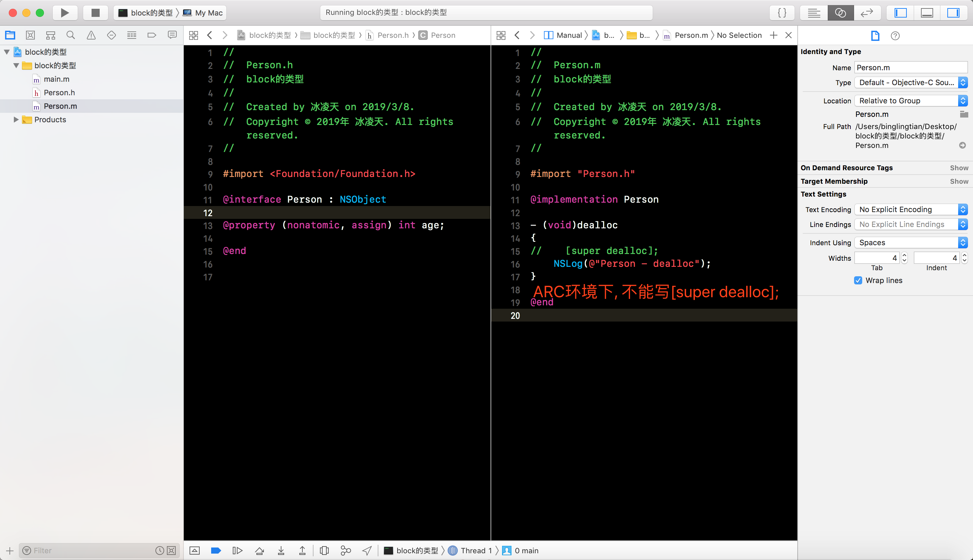Uncheck the Wrap lines checkbox
Screen dimensions: 973x560
(858, 280)
